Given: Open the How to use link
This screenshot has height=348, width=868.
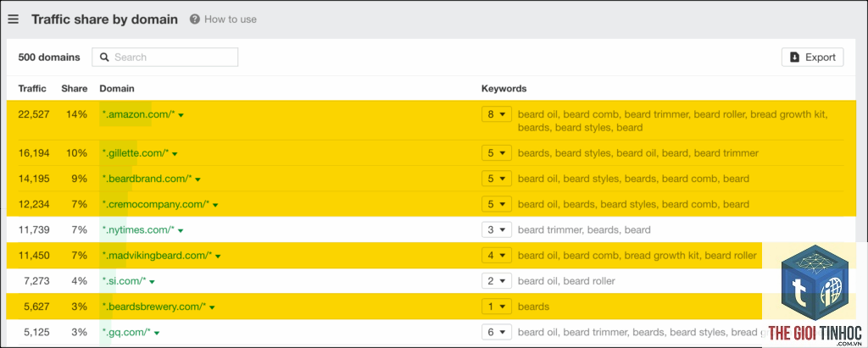Looking at the screenshot, I should 231,19.
